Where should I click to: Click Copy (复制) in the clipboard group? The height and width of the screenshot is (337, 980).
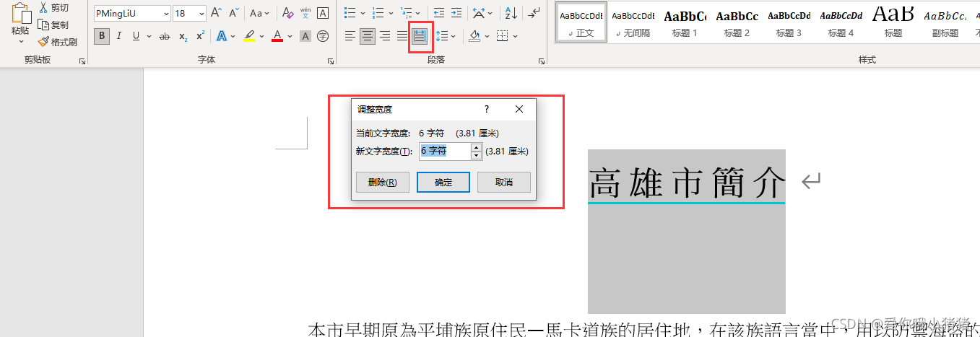(53, 25)
